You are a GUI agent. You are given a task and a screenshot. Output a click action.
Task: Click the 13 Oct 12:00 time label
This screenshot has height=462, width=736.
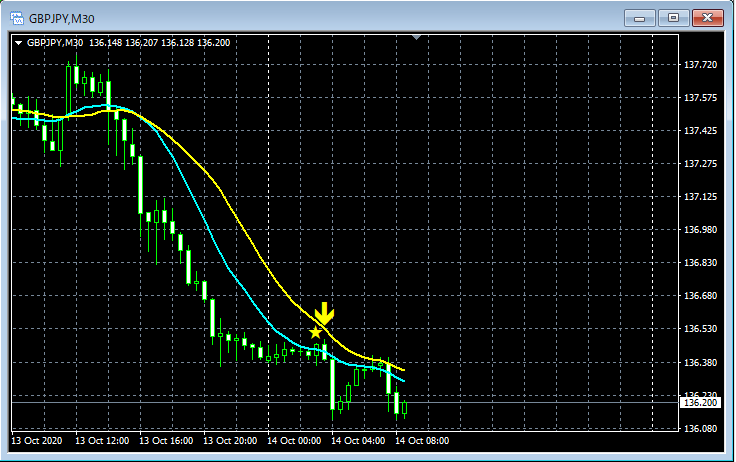102,440
